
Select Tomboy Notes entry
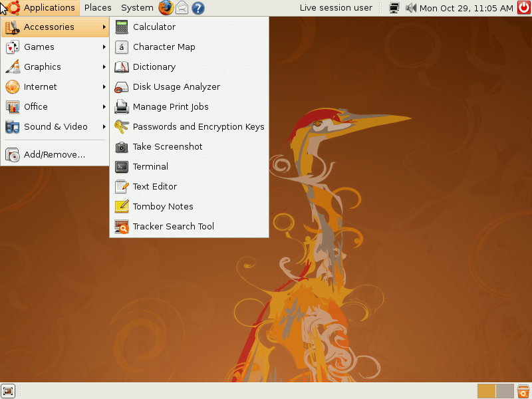190,206
